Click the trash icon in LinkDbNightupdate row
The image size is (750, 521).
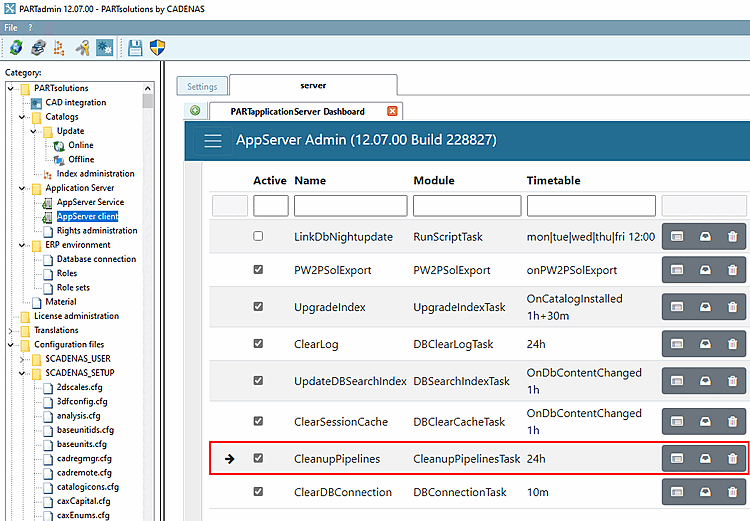(732, 236)
